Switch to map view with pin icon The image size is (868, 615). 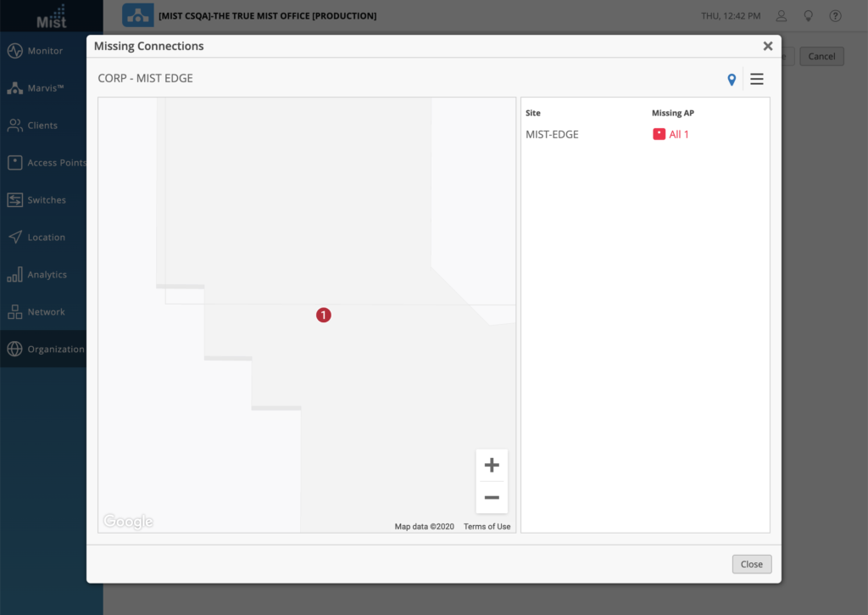point(732,79)
